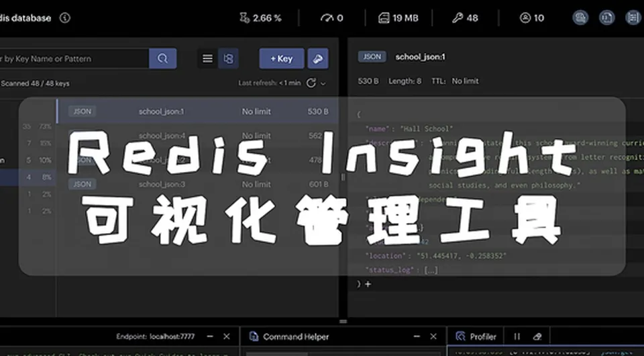Switch key browser to tree view
Screen dimensions: 644x356
228,58
